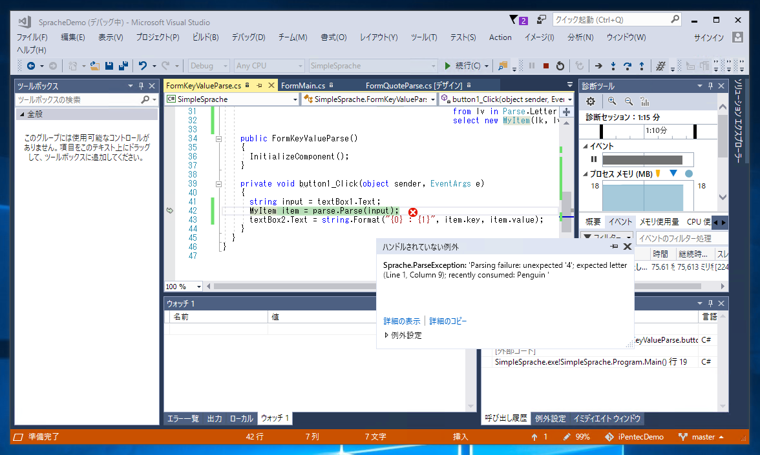Save all files with the multi-disk icon
The width and height of the screenshot is (760, 455).
[123, 66]
